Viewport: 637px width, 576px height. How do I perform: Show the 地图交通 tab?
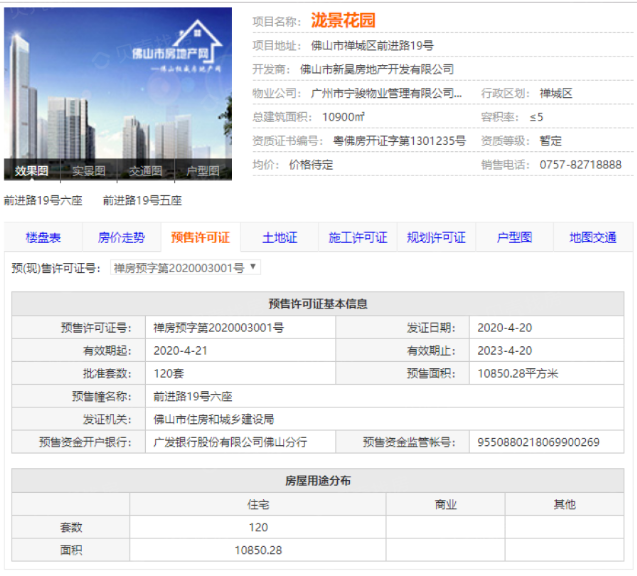pyautogui.click(x=593, y=238)
